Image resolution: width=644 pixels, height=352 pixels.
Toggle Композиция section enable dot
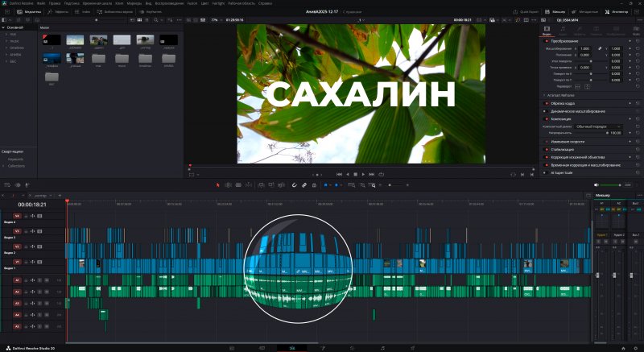pyautogui.click(x=547, y=118)
